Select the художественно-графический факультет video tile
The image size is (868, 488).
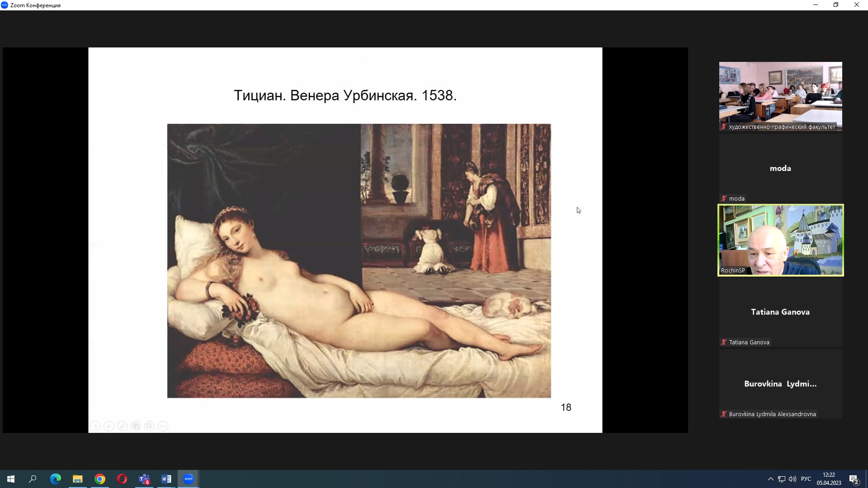(x=780, y=93)
